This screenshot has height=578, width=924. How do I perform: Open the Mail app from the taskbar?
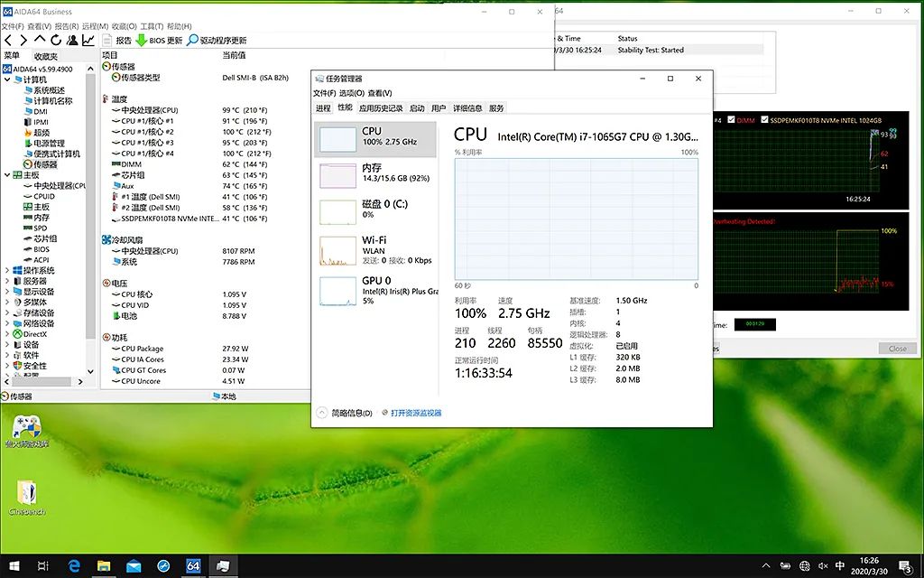tap(134, 566)
